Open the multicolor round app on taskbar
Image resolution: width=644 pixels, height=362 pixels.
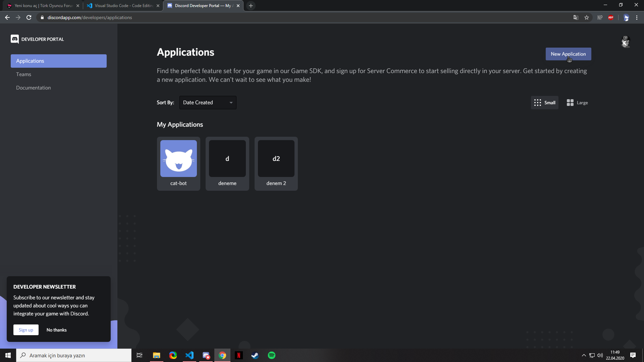tap(173, 355)
